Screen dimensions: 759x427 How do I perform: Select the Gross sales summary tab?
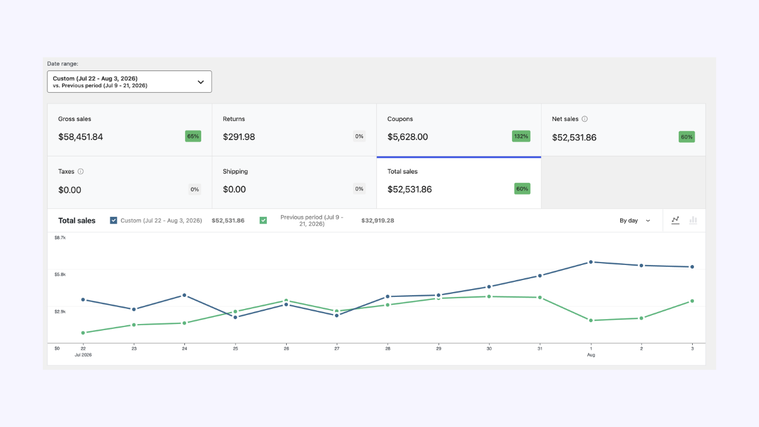tap(130, 130)
